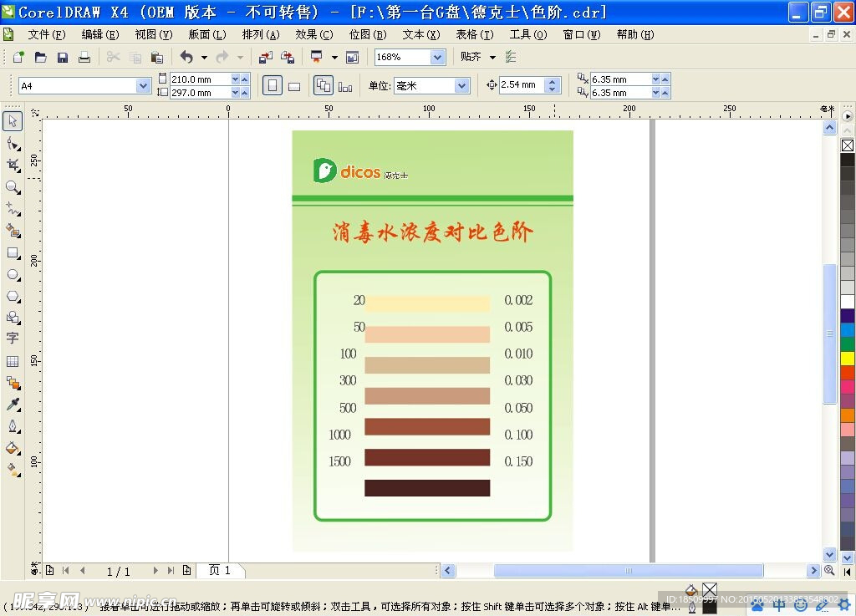Image resolution: width=856 pixels, height=616 pixels.
Task: Choose the Rectangle tool
Action: click(x=13, y=253)
